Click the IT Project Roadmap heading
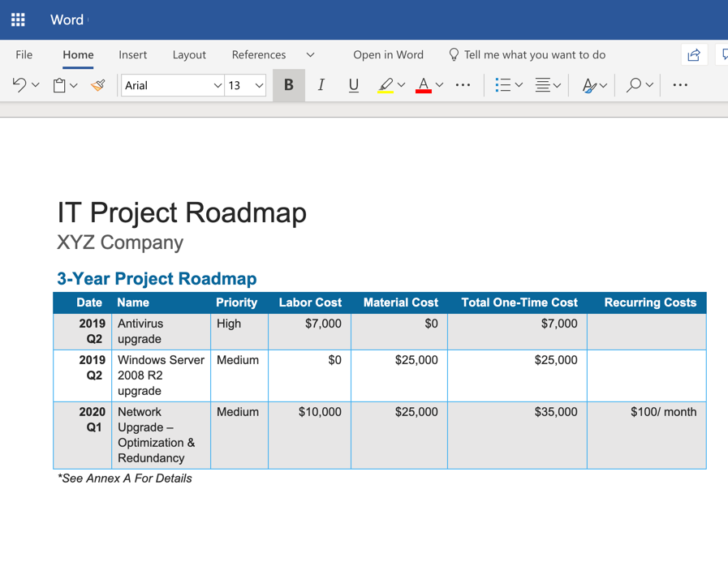 click(x=182, y=212)
